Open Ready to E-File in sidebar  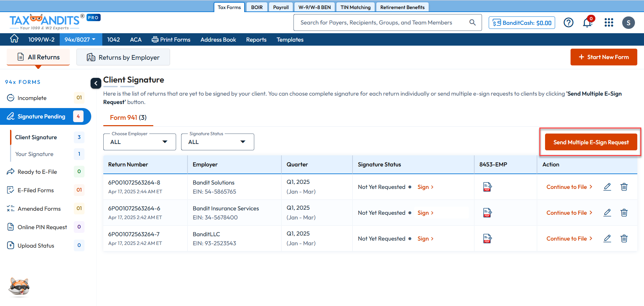coord(45,172)
